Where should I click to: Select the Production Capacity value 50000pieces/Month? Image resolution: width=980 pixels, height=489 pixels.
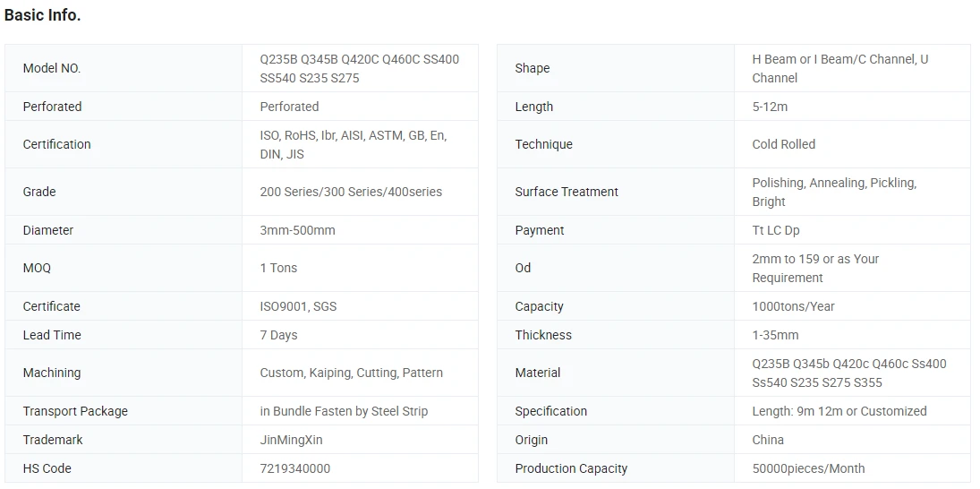808,468
